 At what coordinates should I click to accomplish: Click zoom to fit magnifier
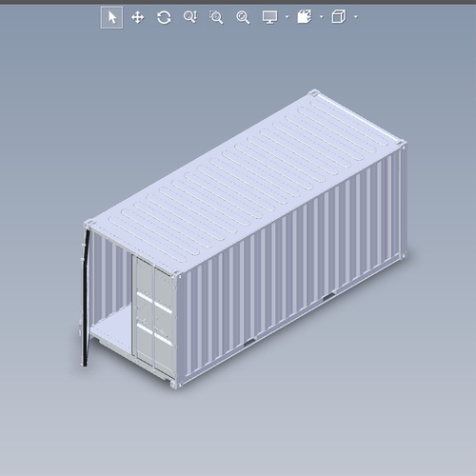(243, 17)
